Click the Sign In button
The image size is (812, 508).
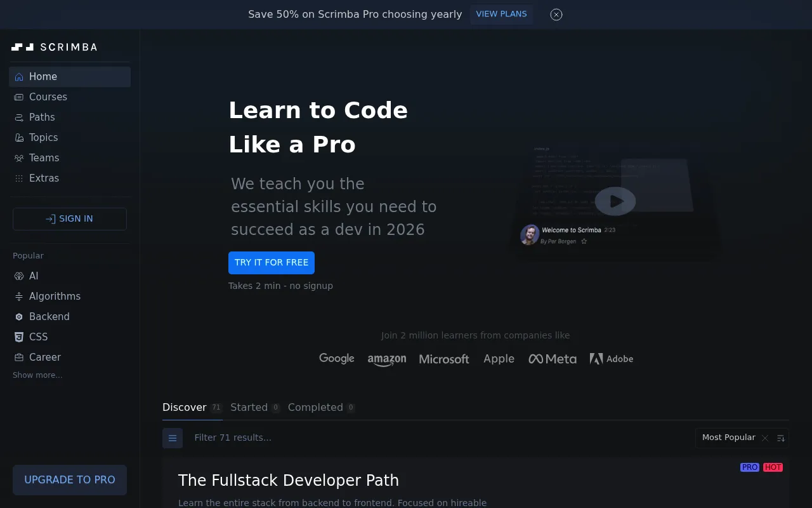pos(70,219)
